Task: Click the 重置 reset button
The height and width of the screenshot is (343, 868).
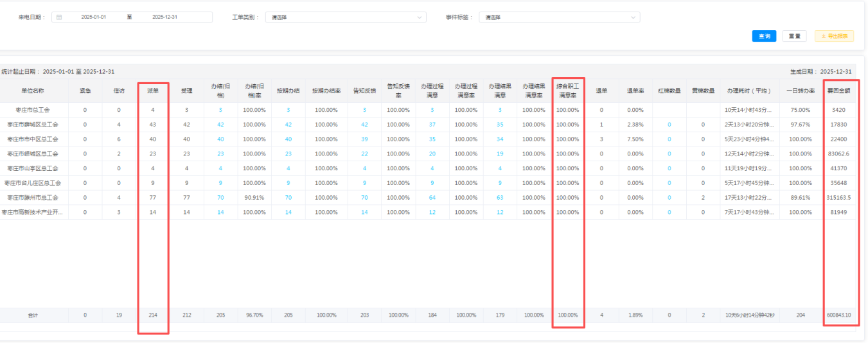Action: (794, 36)
